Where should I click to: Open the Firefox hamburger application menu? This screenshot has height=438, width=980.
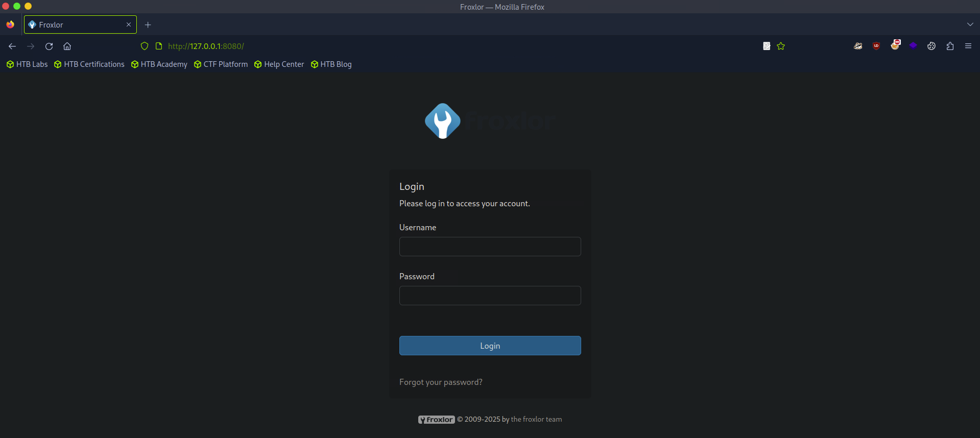(x=968, y=46)
